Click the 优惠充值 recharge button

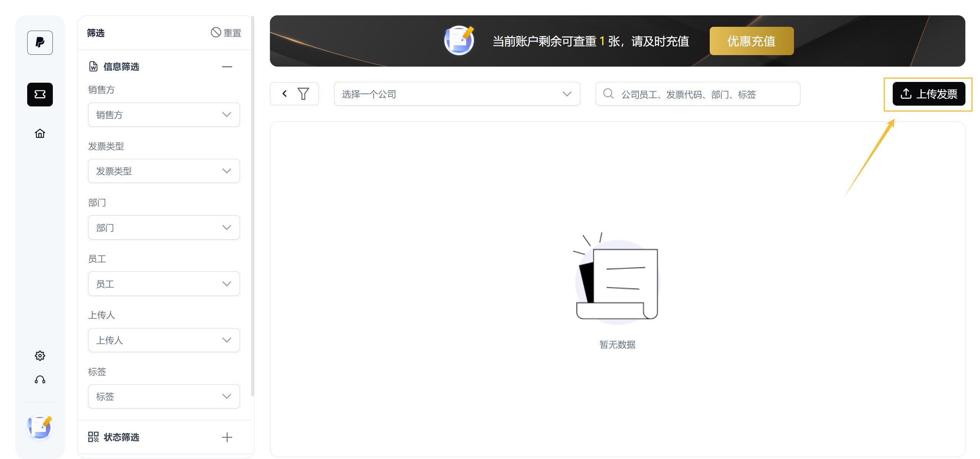(x=751, y=41)
